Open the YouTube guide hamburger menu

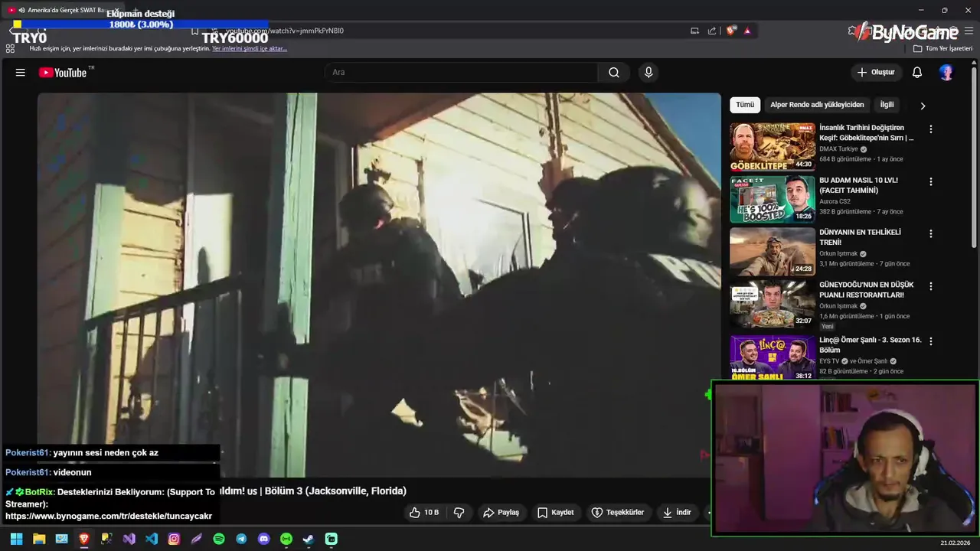(21, 73)
